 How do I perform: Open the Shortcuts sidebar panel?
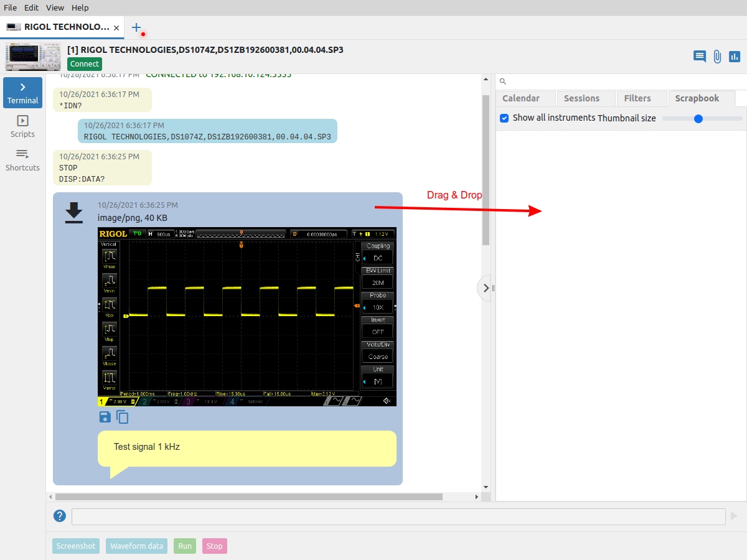pos(22,160)
